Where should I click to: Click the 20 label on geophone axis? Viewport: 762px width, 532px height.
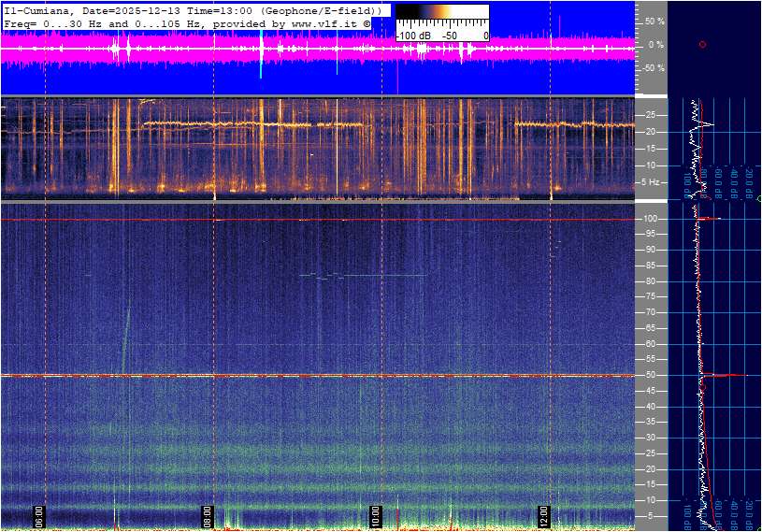click(x=653, y=132)
